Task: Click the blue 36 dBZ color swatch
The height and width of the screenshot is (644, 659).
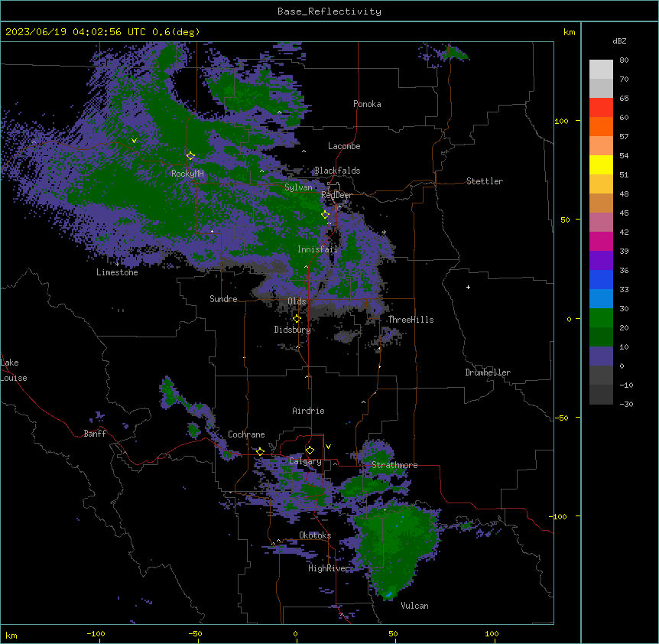Action: (601, 279)
